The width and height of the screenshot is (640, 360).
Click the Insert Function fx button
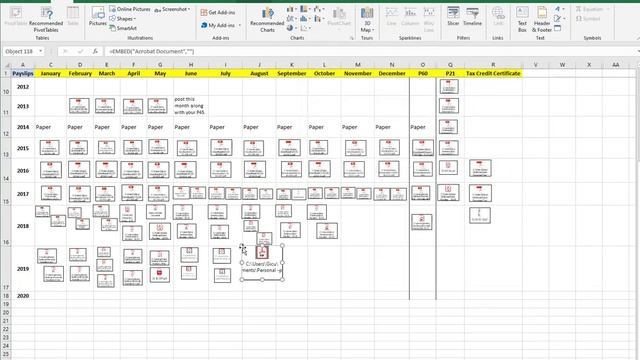[95, 51]
